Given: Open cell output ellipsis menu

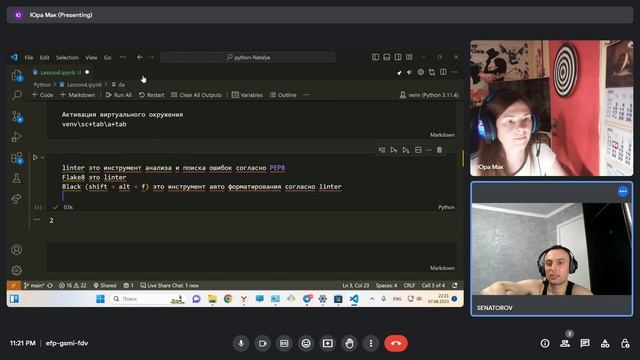Looking at the screenshot, I should [x=37, y=220].
